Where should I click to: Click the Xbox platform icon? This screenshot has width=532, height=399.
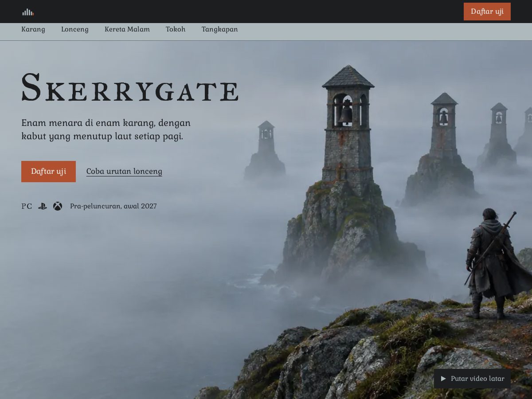click(58, 206)
